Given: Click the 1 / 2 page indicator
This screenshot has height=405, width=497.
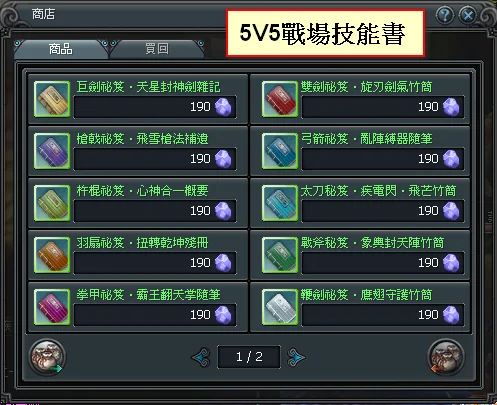Looking at the screenshot, I should [249, 357].
